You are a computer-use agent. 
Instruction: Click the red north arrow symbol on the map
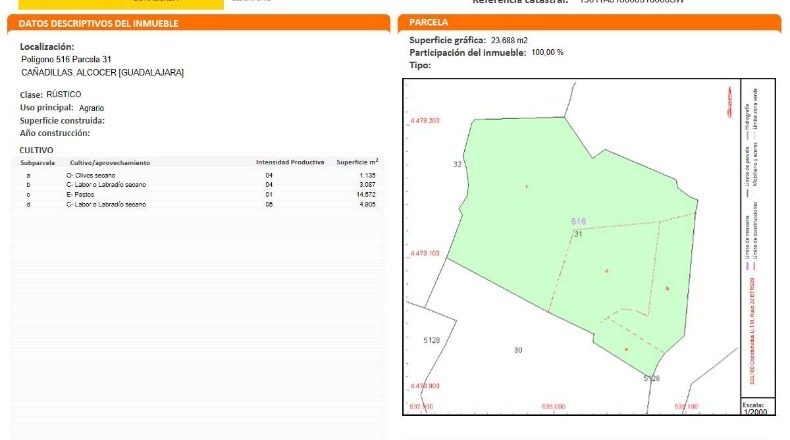[x=729, y=102]
